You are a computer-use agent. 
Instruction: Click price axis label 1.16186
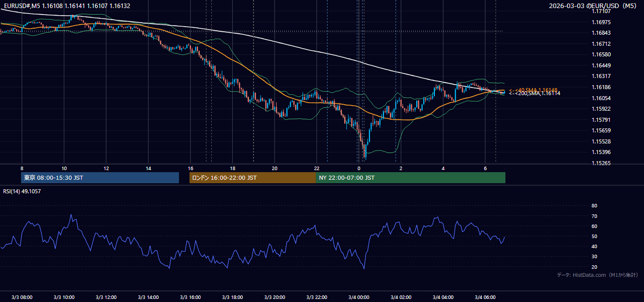point(601,87)
